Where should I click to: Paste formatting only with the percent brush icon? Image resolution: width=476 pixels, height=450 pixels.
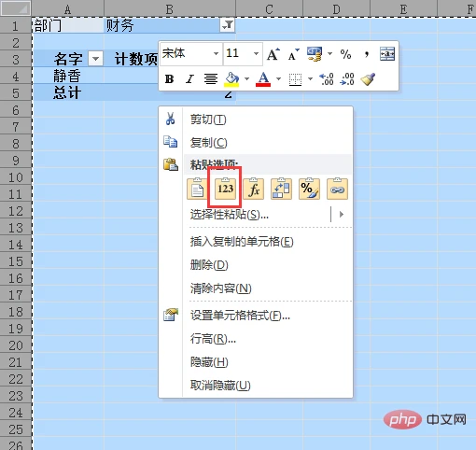click(x=309, y=189)
